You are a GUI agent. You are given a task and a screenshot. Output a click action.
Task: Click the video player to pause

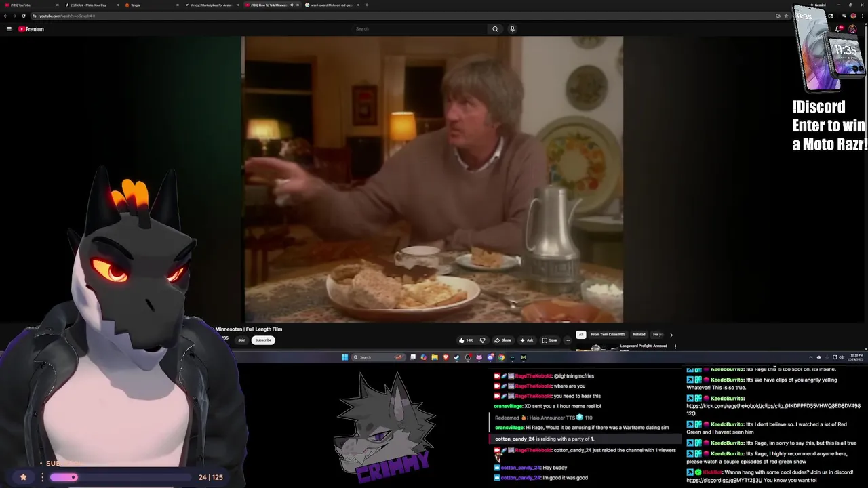[433, 180]
